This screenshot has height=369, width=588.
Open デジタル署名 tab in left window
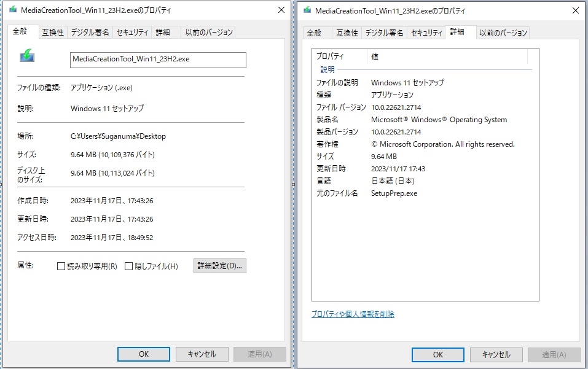pos(90,33)
